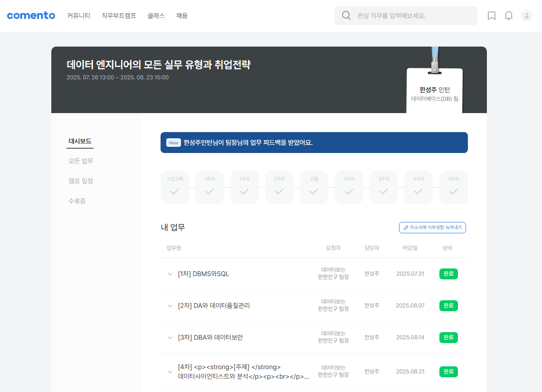542x392 pixels.
Task: Expand the [4차] task row chevron
Action: pyautogui.click(x=170, y=372)
